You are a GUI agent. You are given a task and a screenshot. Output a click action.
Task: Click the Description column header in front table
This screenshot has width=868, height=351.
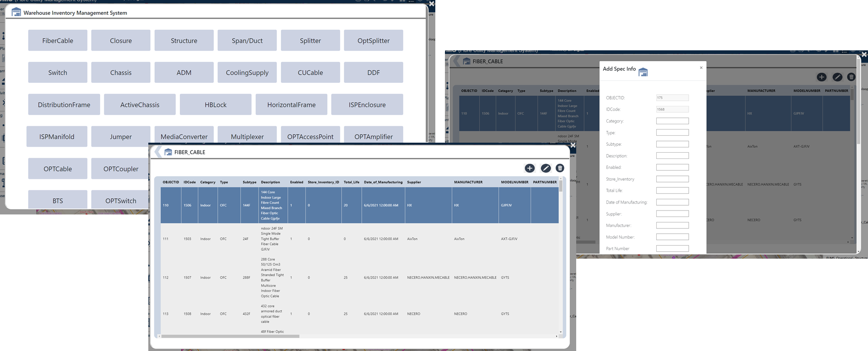[x=270, y=182]
